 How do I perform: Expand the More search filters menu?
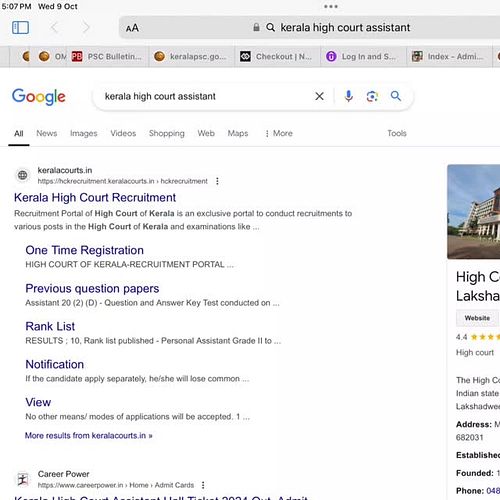[279, 133]
